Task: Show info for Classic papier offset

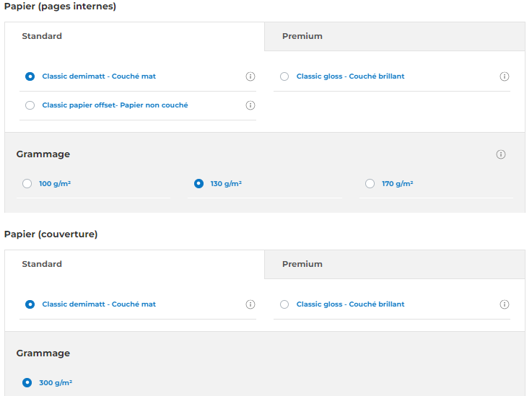Action: click(250, 105)
